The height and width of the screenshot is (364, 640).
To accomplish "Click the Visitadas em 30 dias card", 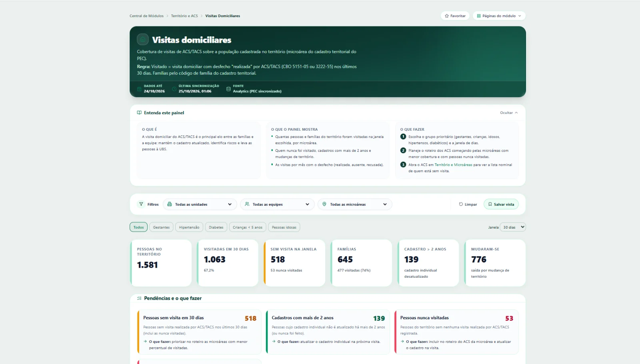I will point(228,263).
